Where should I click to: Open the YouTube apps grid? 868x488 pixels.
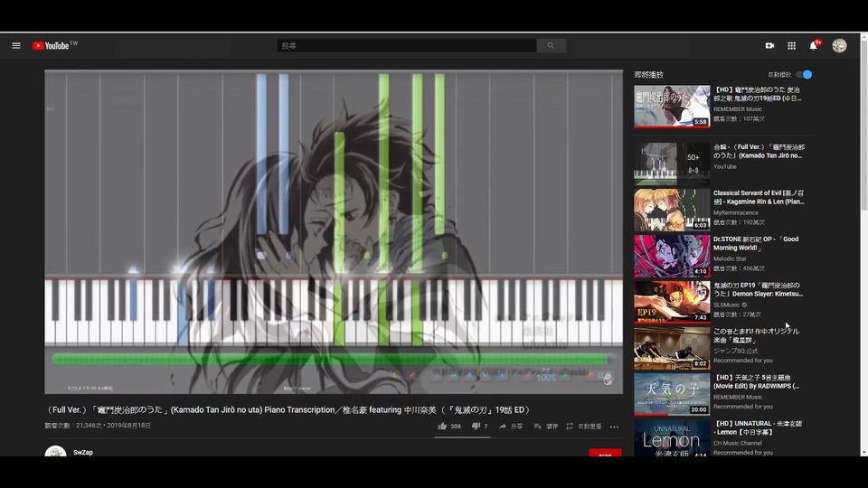coord(792,45)
